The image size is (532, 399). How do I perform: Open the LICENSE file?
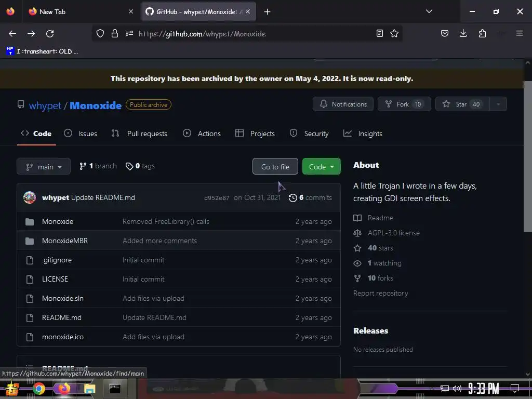point(55,279)
